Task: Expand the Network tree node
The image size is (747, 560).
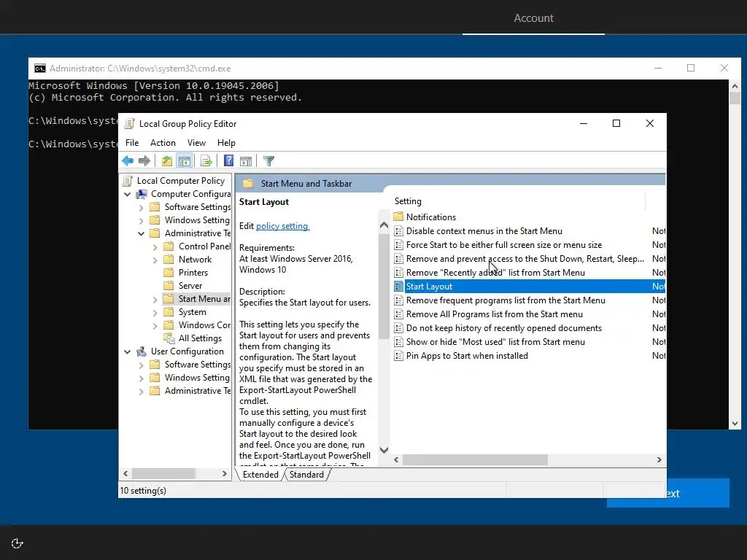Action: (155, 260)
